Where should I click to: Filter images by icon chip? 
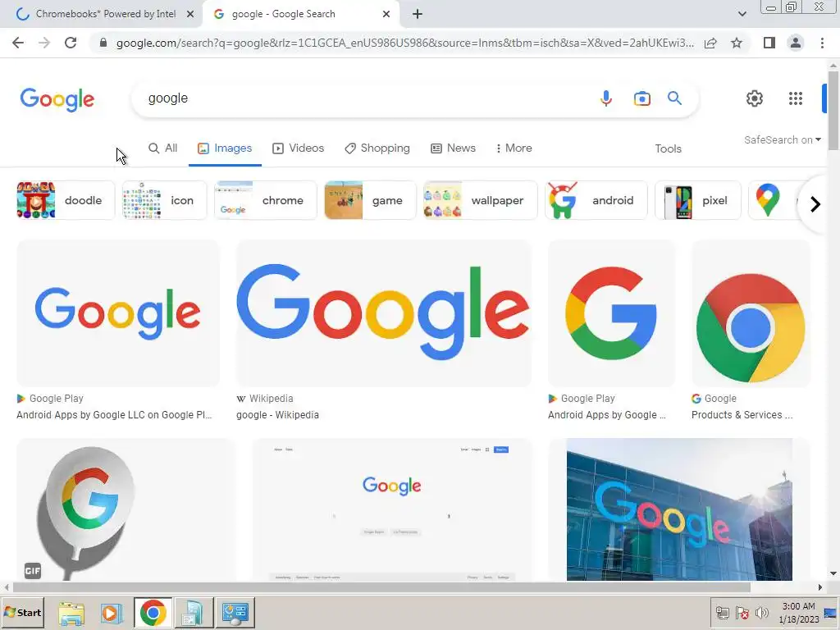click(164, 200)
